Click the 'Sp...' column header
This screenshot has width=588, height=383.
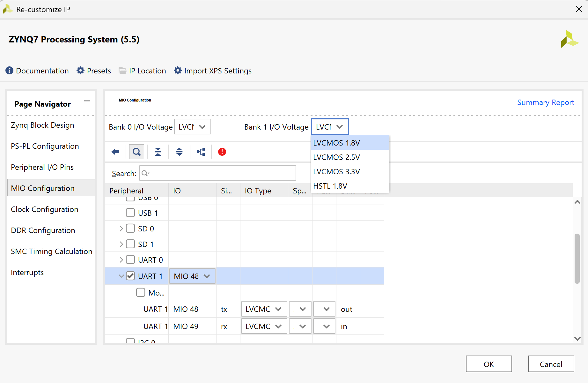[x=300, y=191]
